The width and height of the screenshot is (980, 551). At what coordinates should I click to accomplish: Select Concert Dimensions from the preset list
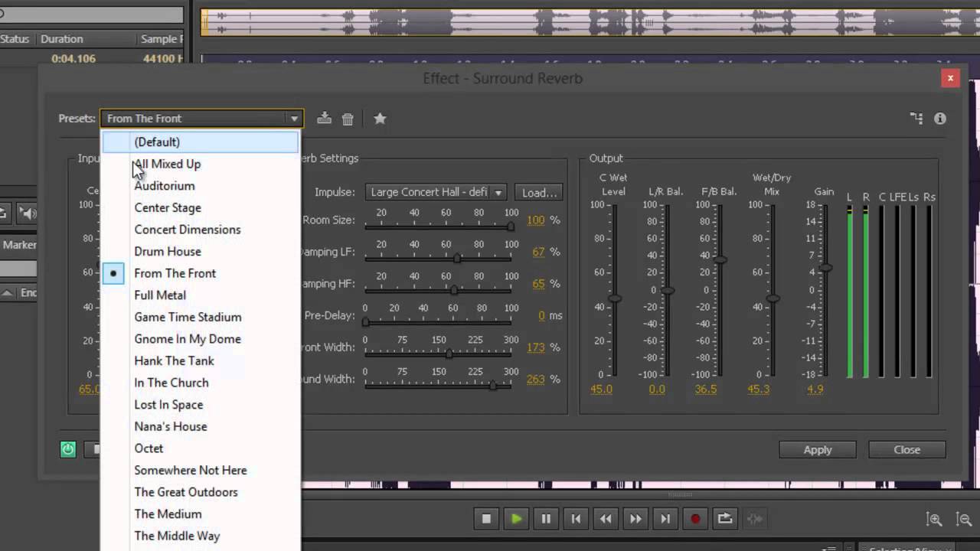coord(201,230)
